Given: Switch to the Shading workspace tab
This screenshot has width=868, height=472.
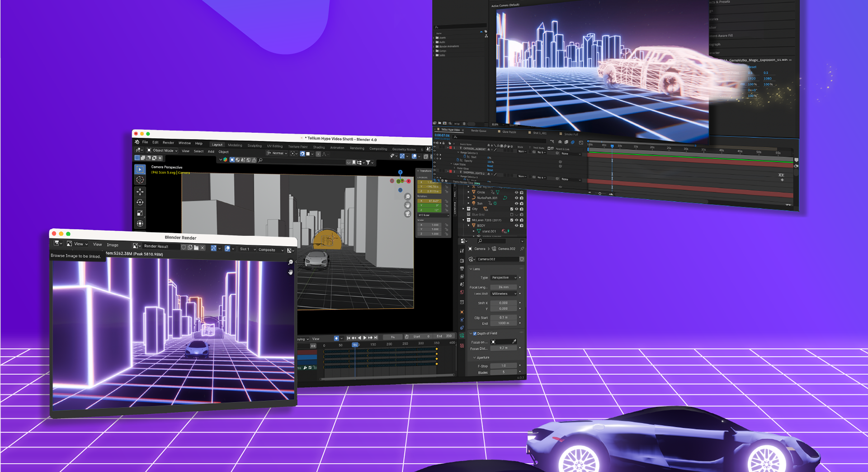Looking at the screenshot, I should point(319,147).
